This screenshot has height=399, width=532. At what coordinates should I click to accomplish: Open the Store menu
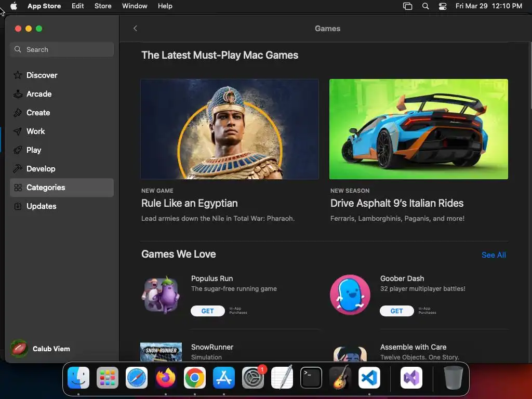pyautogui.click(x=103, y=6)
